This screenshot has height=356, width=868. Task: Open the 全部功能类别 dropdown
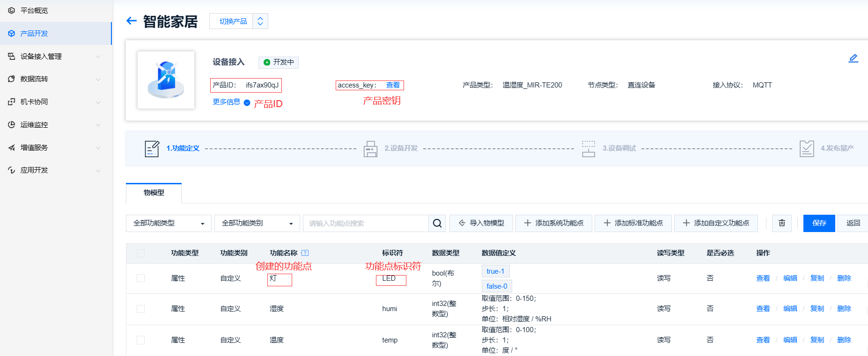pos(257,223)
